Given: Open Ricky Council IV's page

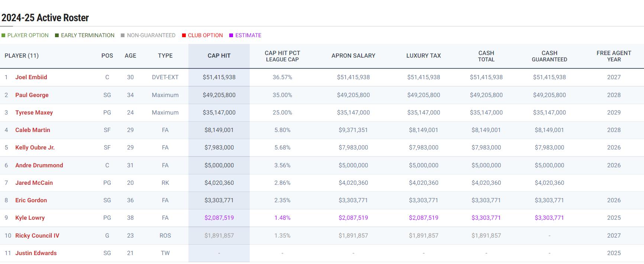Looking at the screenshot, I should pos(37,235).
